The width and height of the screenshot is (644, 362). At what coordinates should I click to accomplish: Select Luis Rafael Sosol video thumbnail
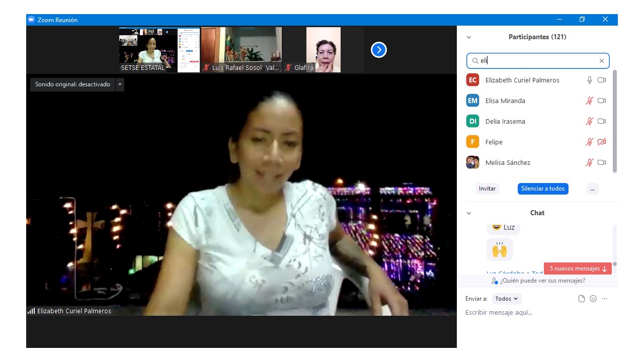(242, 50)
